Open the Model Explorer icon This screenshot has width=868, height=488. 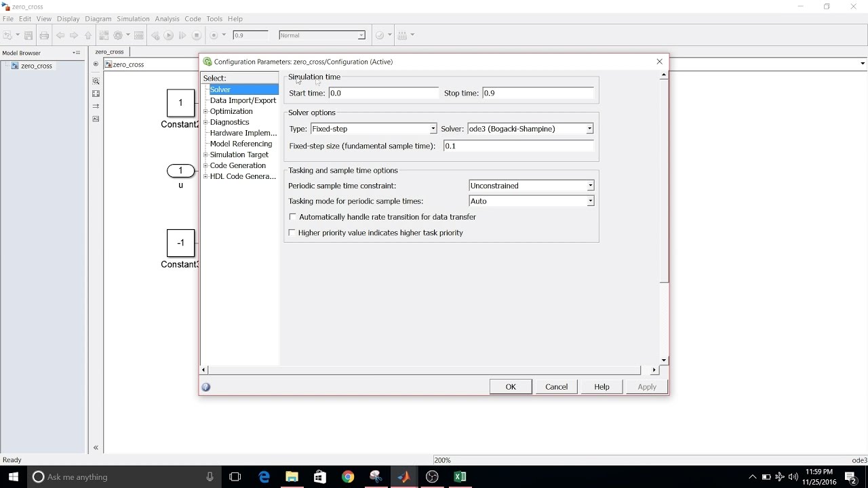click(x=139, y=35)
